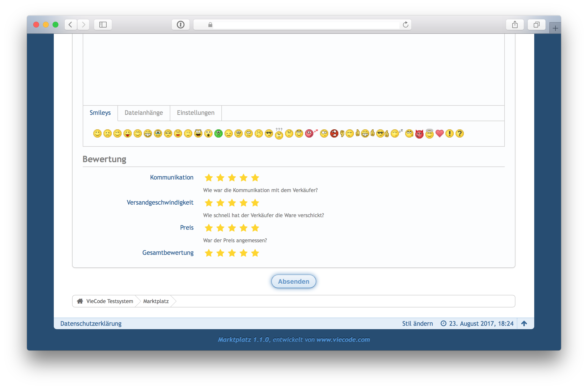Insert the angel halo smiley
Image resolution: width=588 pixels, height=389 pixels.
[x=429, y=134]
